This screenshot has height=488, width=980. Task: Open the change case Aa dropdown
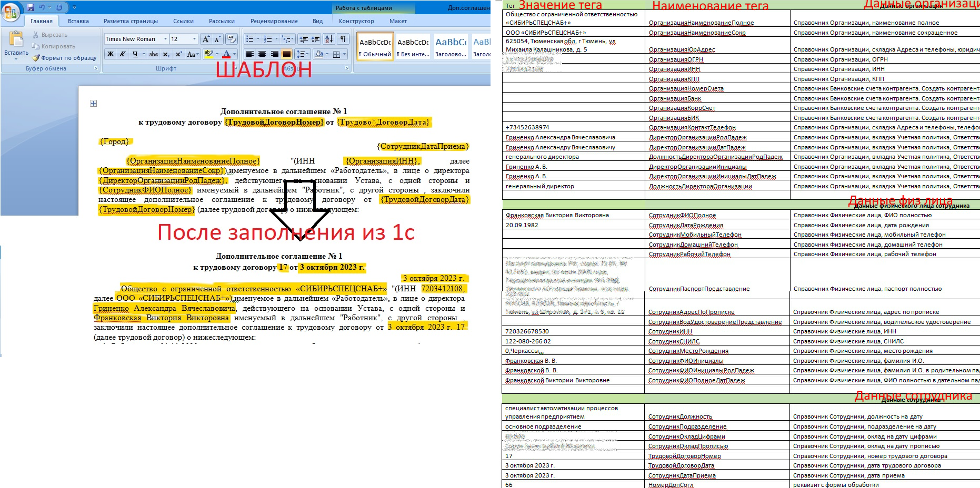[192, 54]
